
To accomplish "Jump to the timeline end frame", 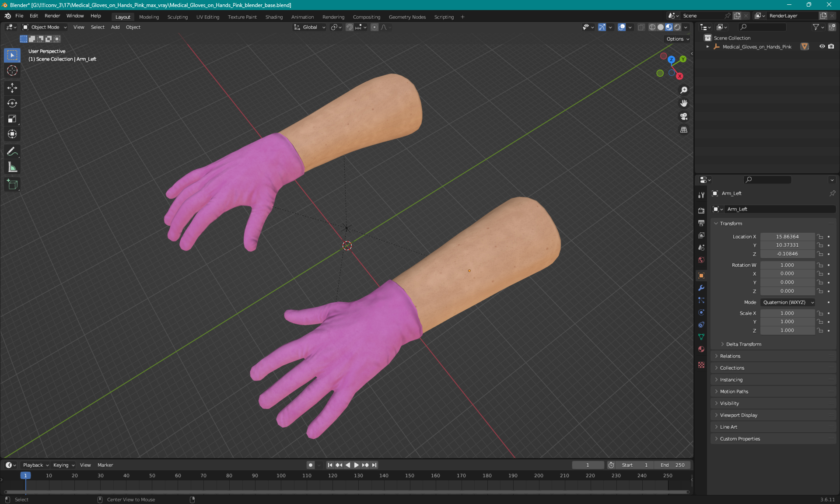I will tap(374, 465).
